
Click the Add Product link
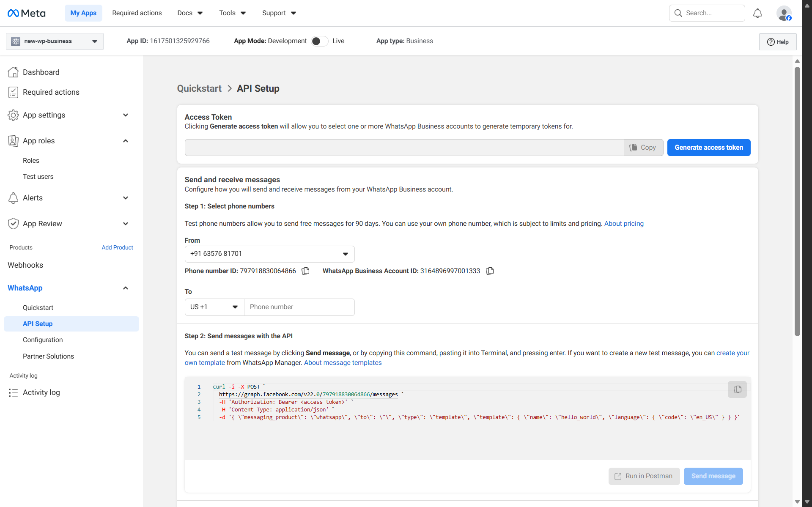coord(117,248)
